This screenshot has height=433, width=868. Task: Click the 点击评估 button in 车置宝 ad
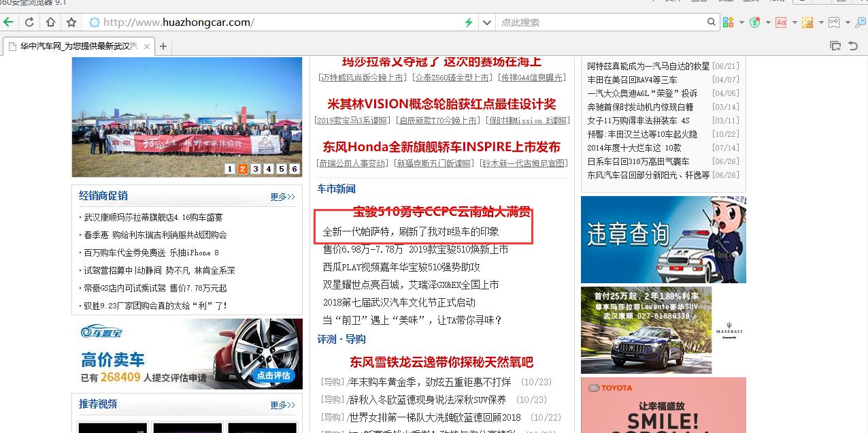click(274, 375)
